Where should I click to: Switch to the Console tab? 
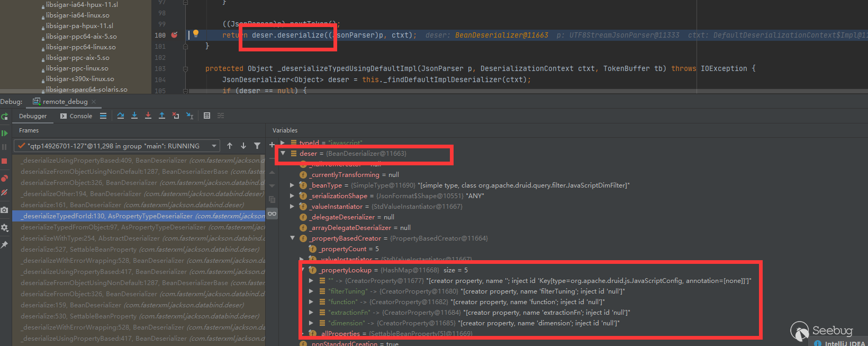(x=76, y=116)
